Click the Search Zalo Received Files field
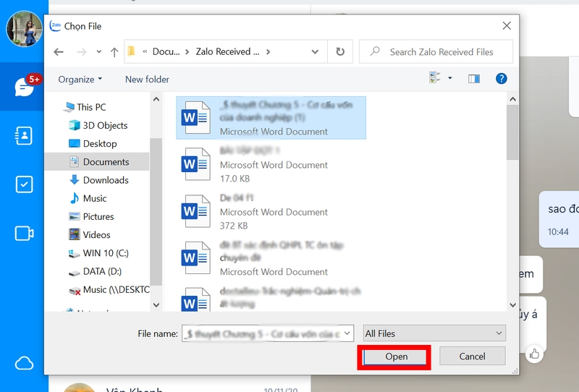Image resolution: width=579 pixels, height=392 pixels. tap(436, 51)
